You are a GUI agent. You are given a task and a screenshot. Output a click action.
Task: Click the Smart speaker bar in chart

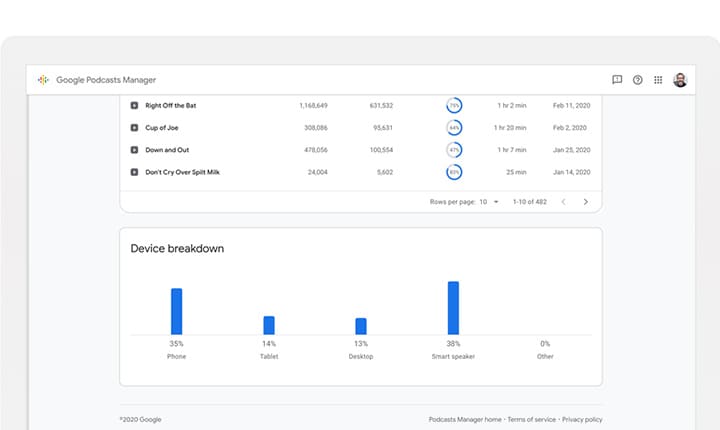[453, 308]
